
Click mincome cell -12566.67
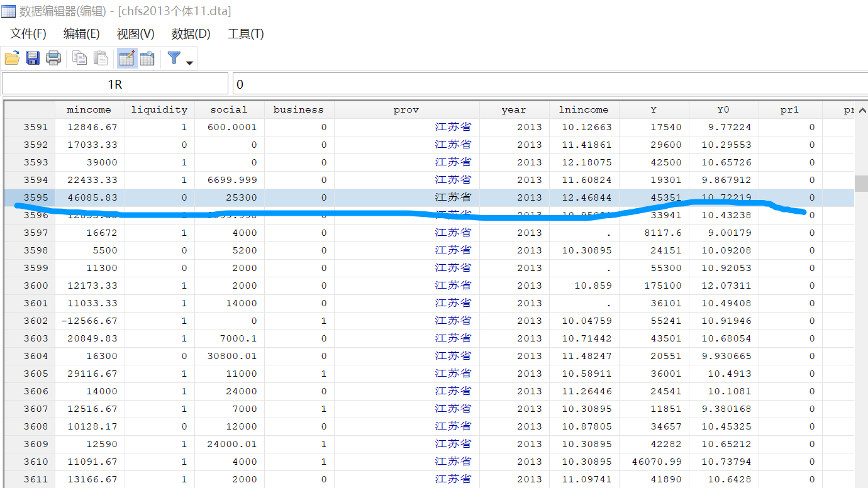pos(89,321)
